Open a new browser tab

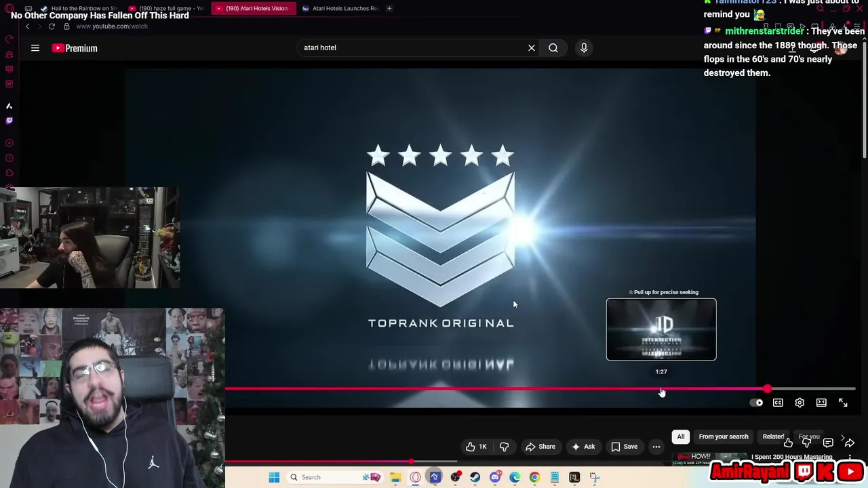389,9
